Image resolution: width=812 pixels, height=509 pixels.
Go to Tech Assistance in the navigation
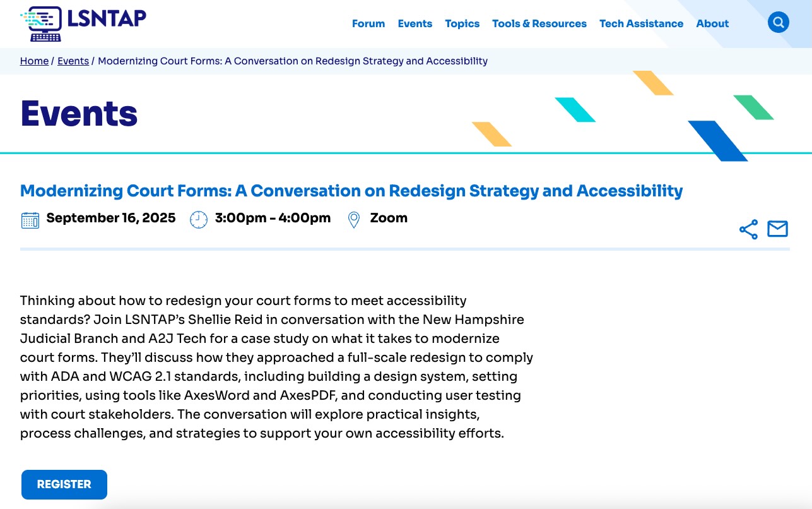tap(641, 23)
